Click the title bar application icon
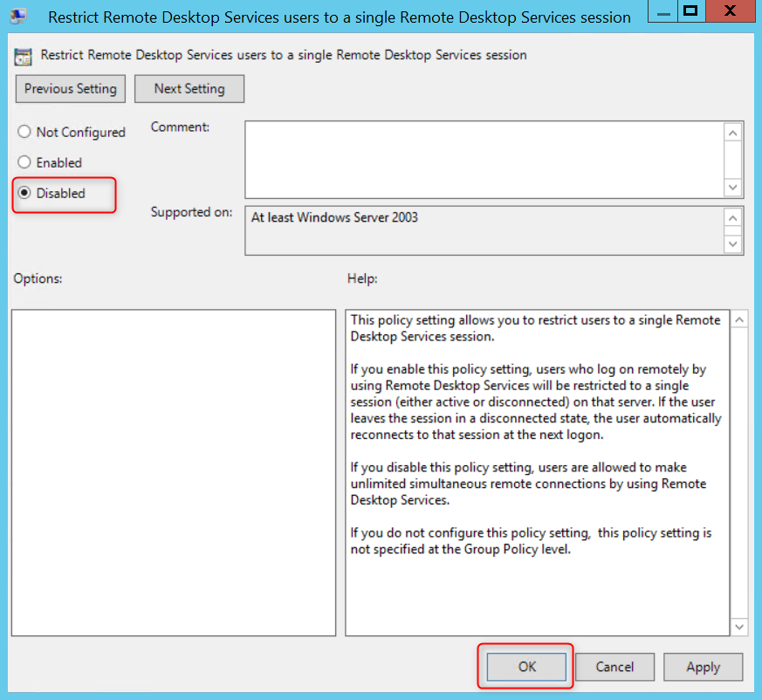The image size is (762, 700). [18, 17]
